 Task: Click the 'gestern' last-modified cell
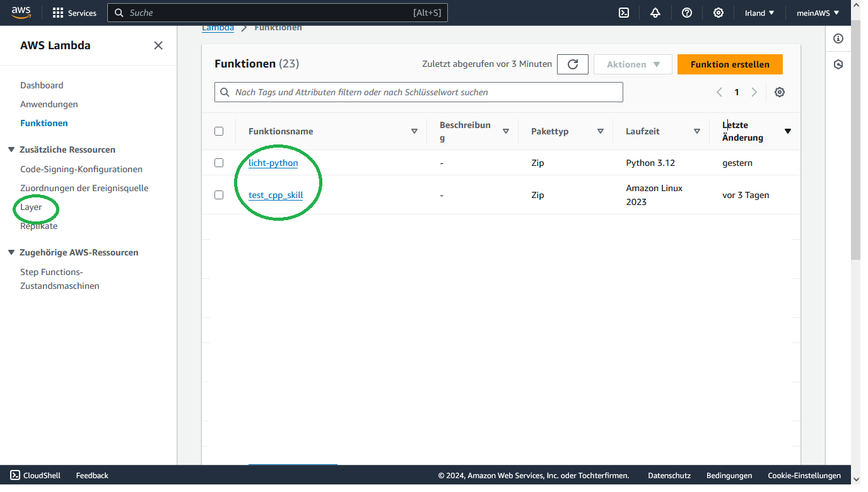pyautogui.click(x=737, y=163)
